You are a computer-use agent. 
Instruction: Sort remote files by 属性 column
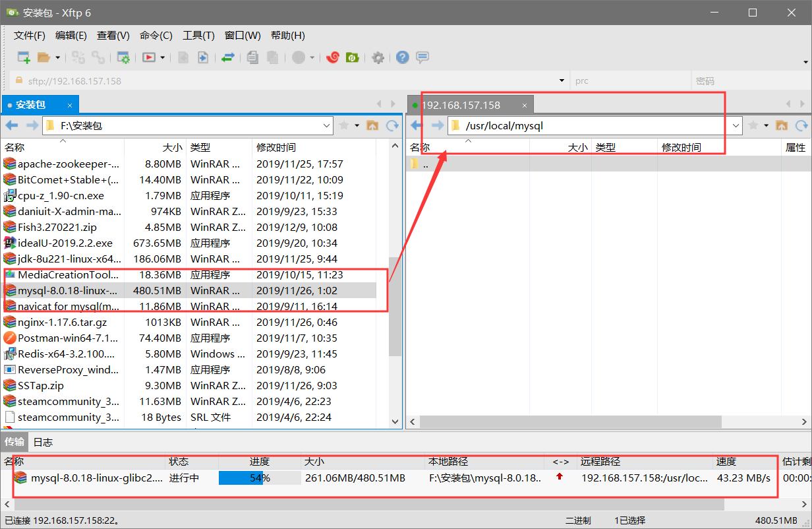796,147
